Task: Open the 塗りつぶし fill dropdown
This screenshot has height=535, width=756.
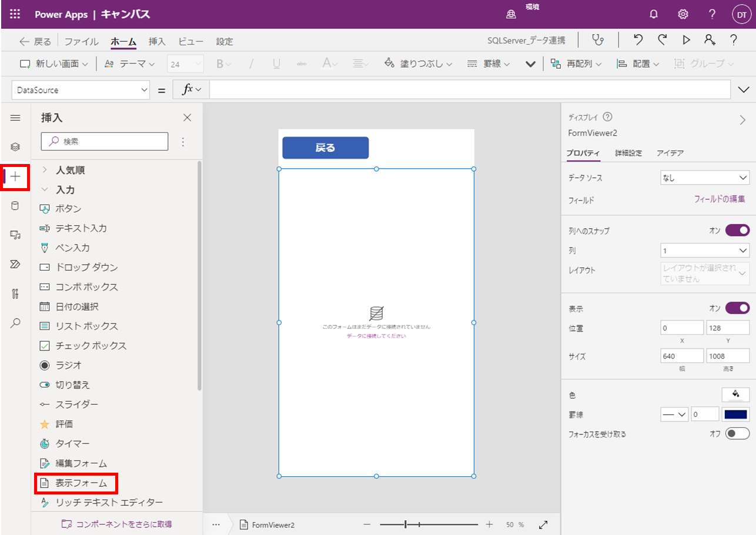Action: 419,63
